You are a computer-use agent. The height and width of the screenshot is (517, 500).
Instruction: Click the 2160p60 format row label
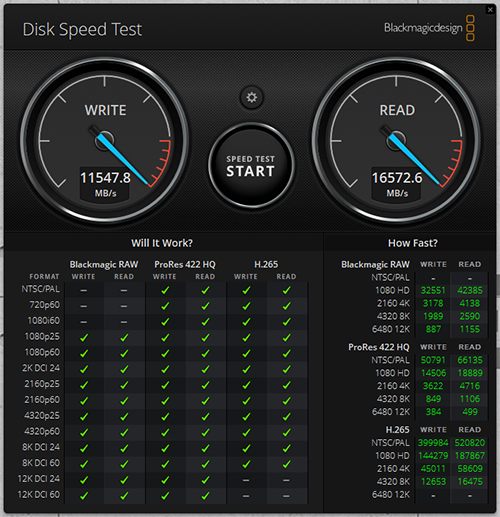(x=42, y=400)
